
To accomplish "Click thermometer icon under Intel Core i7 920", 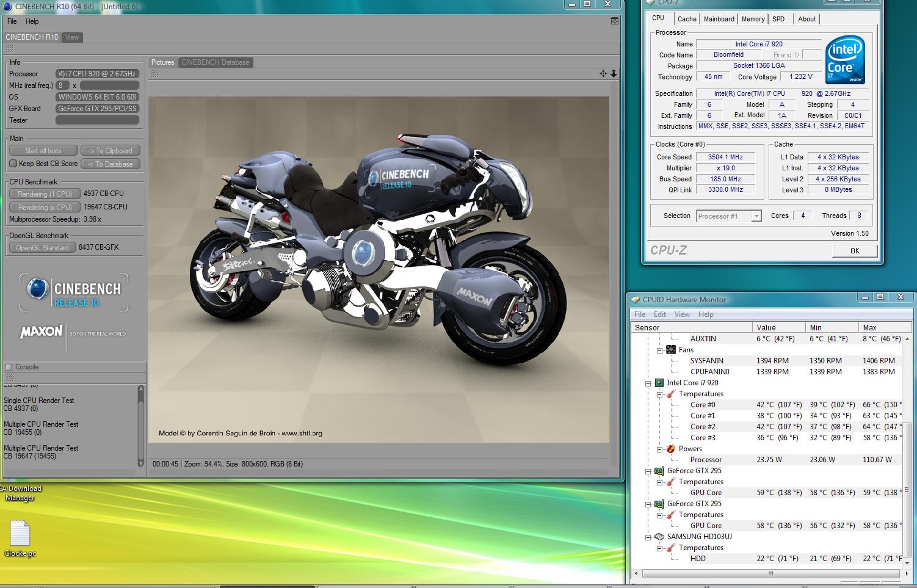I will 671,394.
